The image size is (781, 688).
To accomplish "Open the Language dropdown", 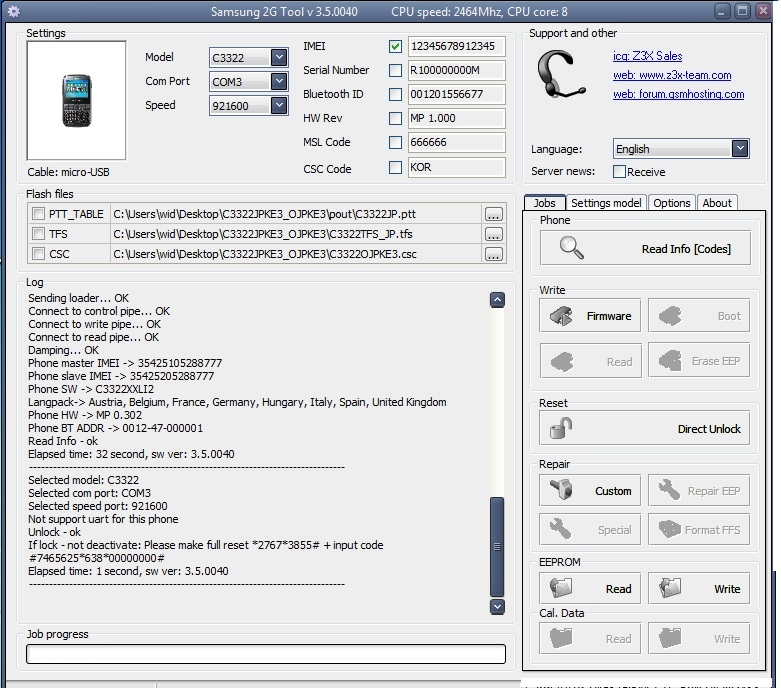I will click(x=740, y=148).
